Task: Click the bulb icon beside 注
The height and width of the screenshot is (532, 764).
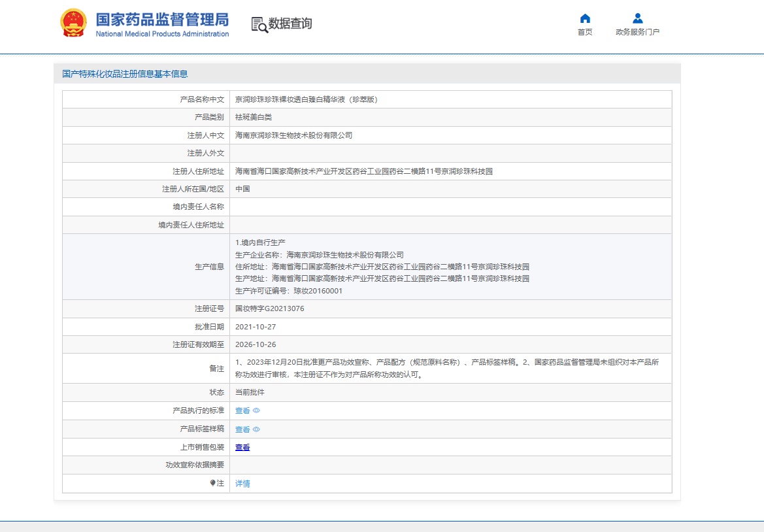Action: coord(213,483)
